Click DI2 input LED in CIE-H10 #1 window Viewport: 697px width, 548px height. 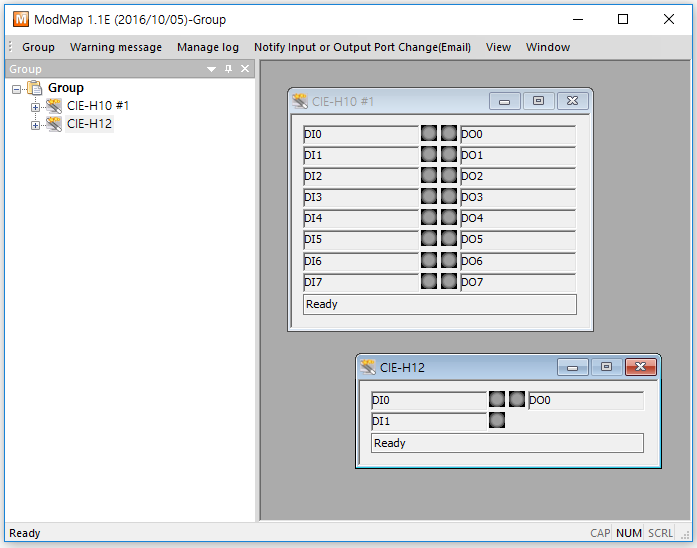pyautogui.click(x=429, y=175)
